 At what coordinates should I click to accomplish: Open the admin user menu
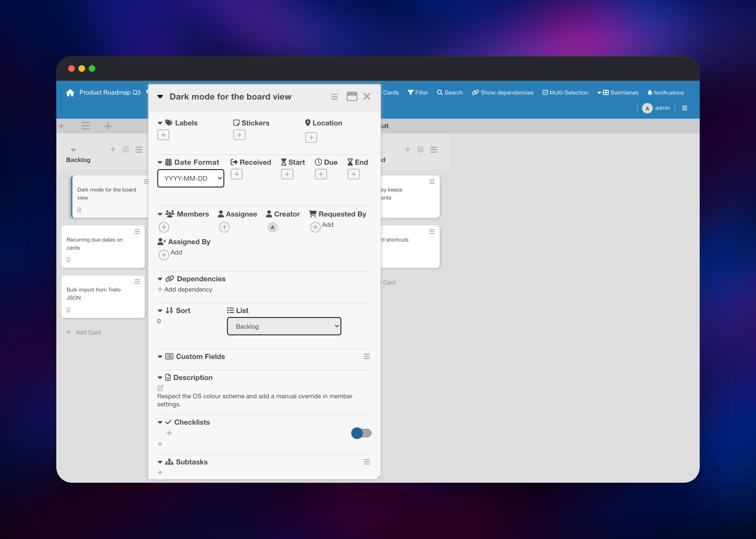[x=656, y=108]
